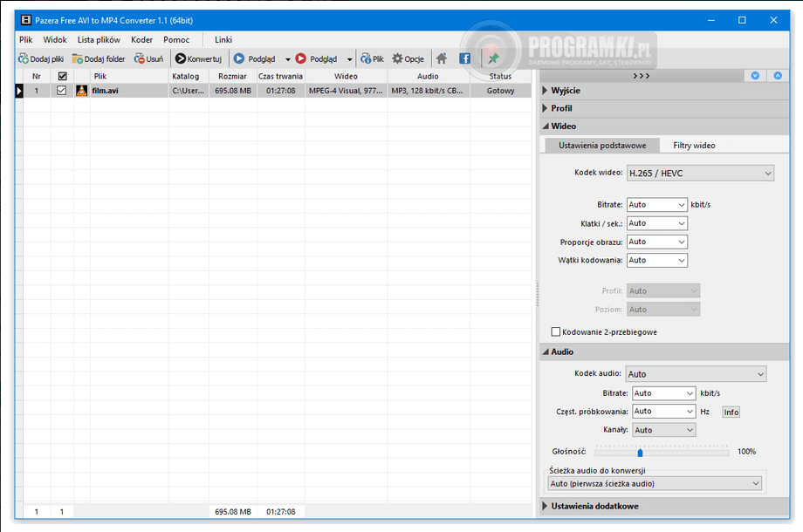The height and width of the screenshot is (532, 803).
Task: Remove selected file with Usuń
Action: pos(148,58)
